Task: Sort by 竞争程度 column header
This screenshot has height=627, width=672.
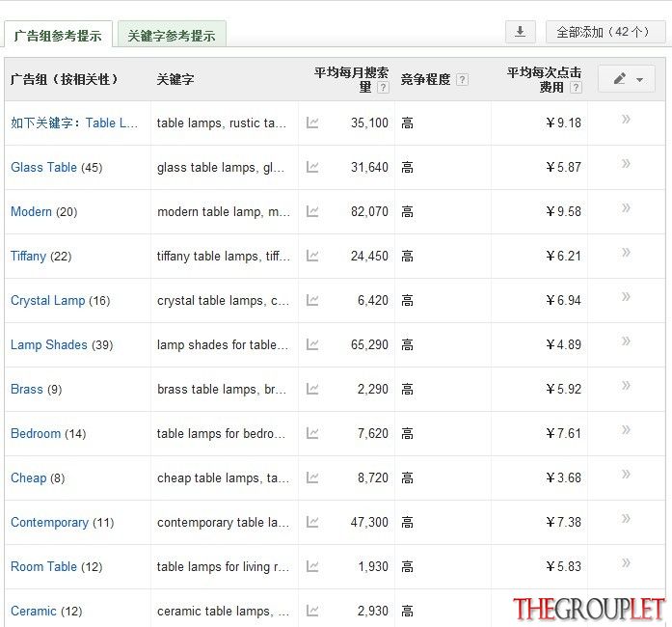Action: pyautogui.click(x=425, y=79)
